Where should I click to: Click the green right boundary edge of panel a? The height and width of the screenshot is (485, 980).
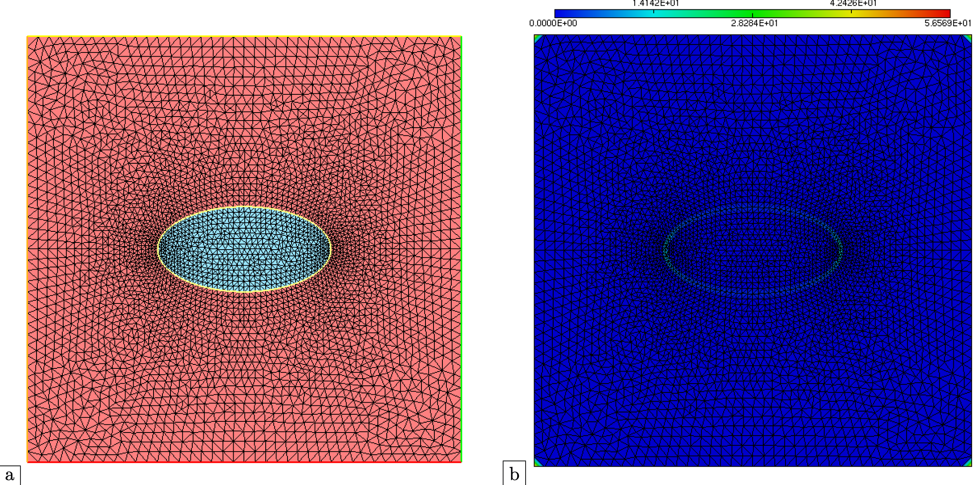(x=462, y=249)
